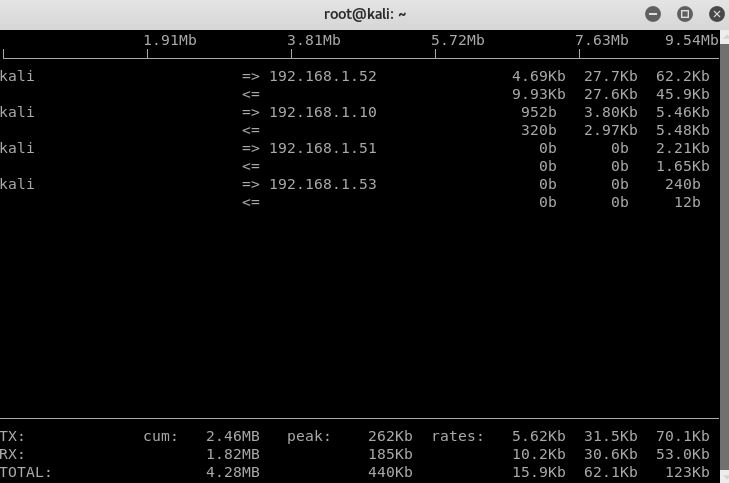Click the 320b rate value
The height and width of the screenshot is (483, 729).
(x=539, y=130)
